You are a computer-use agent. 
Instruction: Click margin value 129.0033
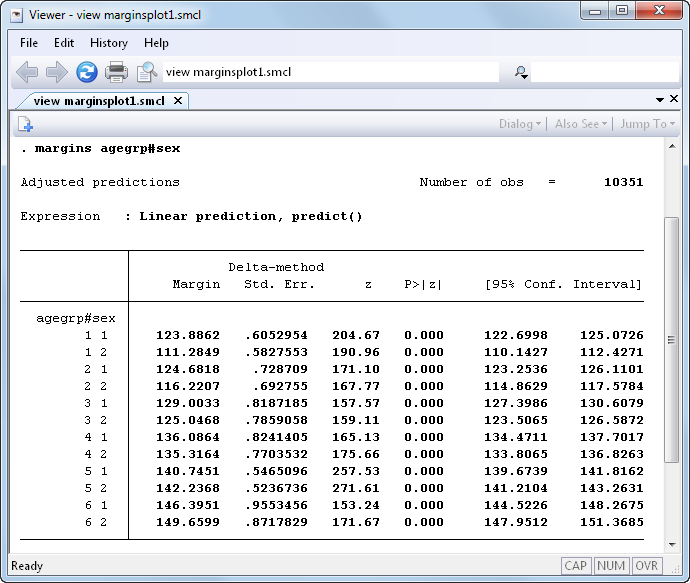(x=188, y=403)
